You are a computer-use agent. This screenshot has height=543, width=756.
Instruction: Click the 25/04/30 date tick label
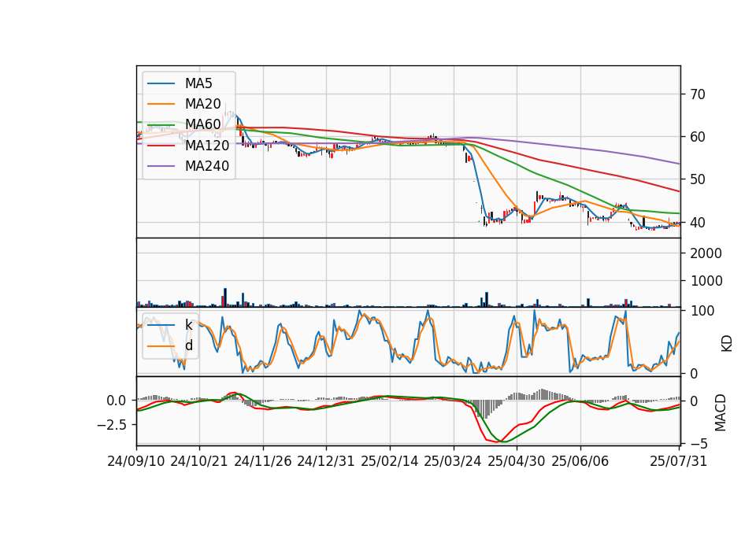point(517,461)
